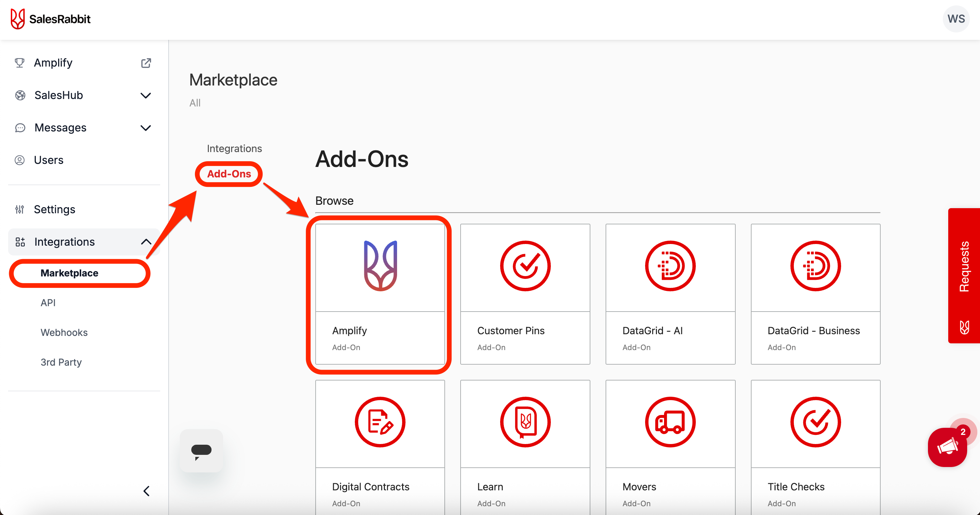The image size is (980, 515).
Task: Click the Add-Ons page heading
Action: tap(361, 159)
